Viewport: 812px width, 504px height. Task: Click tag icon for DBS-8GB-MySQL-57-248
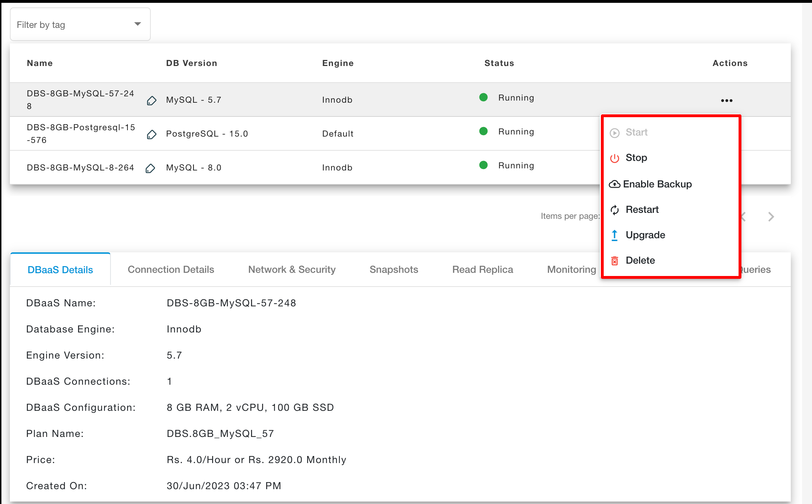(x=151, y=101)
